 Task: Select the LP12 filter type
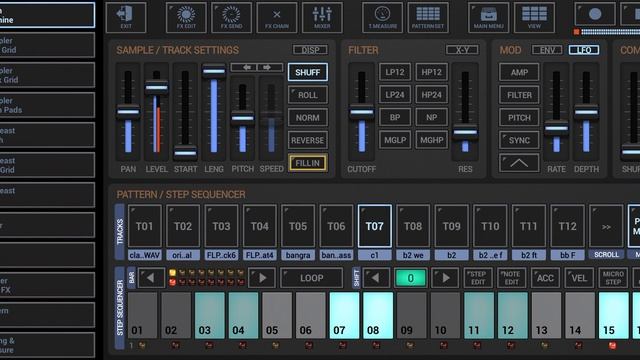(x=395, y=72)
